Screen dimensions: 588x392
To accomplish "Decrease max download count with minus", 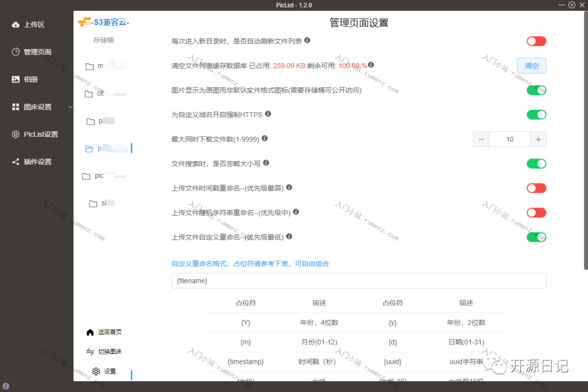I will point(481,139).
